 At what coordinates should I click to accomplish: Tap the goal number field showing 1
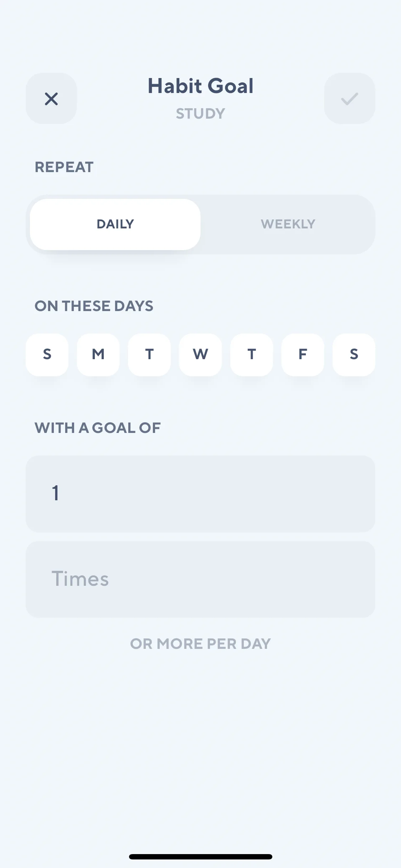[200, 494]
